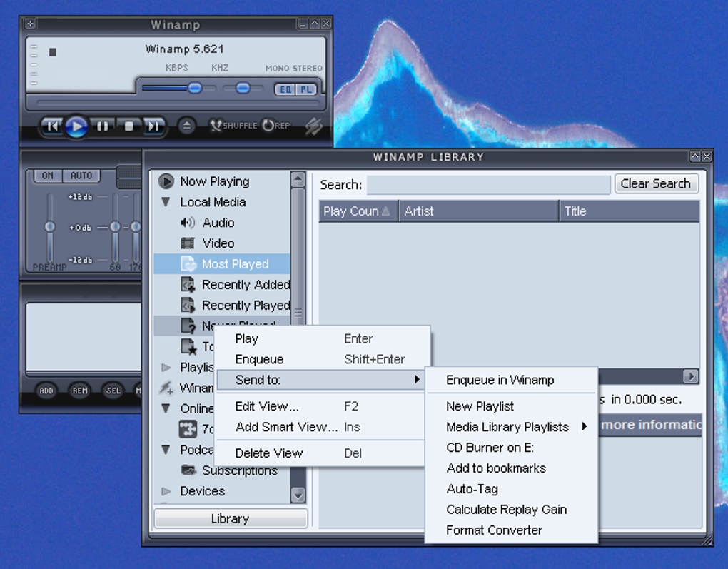Click the lightning bolt Winamp icon
The width and height of the screenshot is (728, 569).
point(314,126)
